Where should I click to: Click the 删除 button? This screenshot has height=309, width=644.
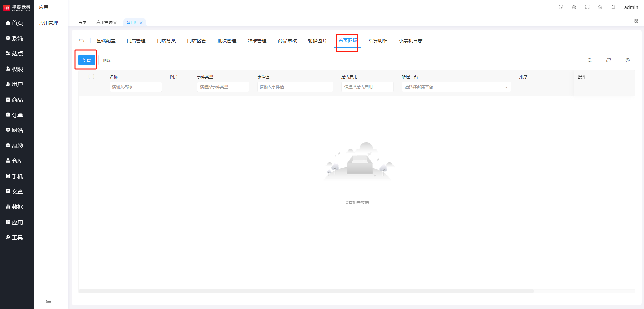click(107, 60)
